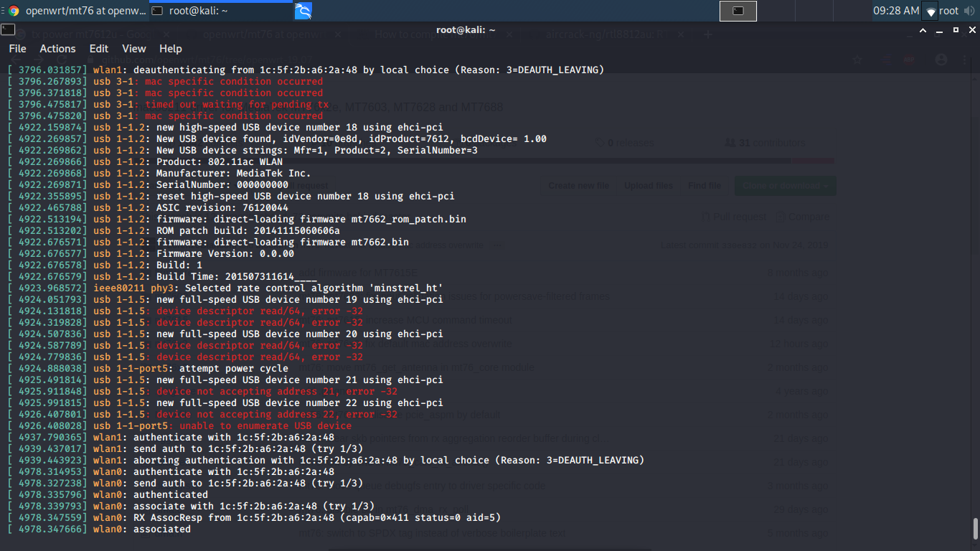The height and width of the screenshot is (551, 980).
Task: Bookmark this page using the star icon
Action: click(857, 59)
